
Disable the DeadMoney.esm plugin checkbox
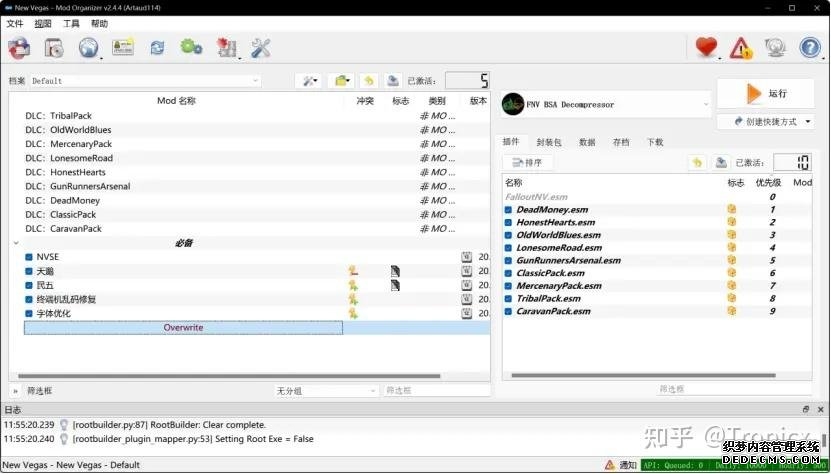509,210
